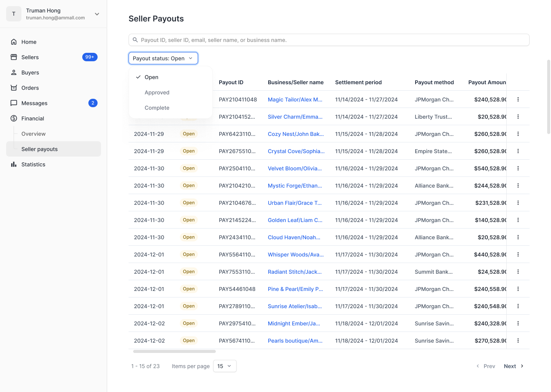Click the Summit Bank... payout method cell
The height and width of the screenshot is (392, 551).
coord(434,272)
